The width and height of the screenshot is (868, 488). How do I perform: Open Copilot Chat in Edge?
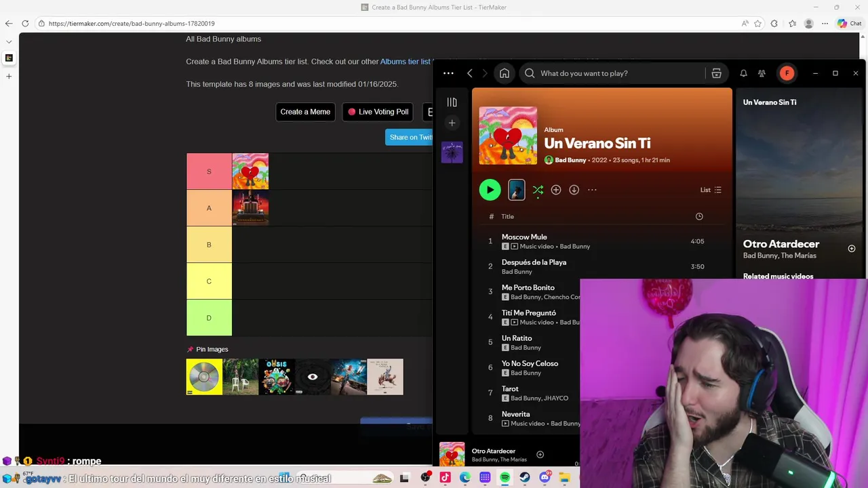[849, 23]
